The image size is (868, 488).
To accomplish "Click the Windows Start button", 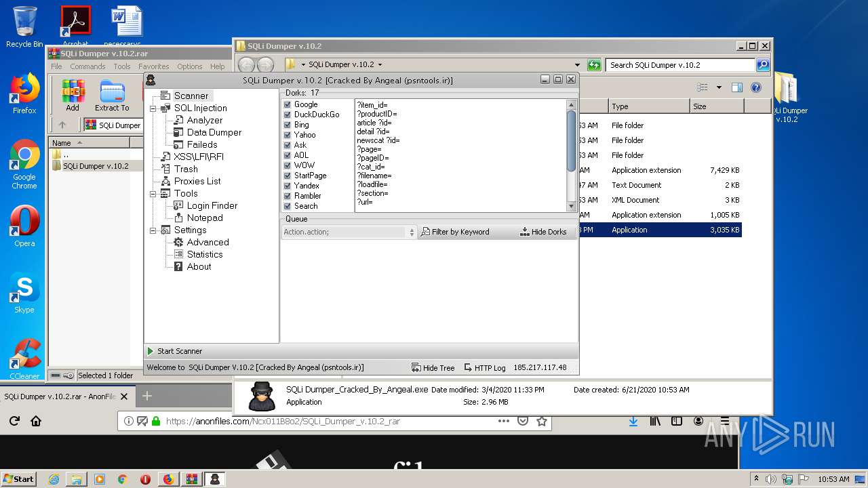I will (x=18, y=479).
